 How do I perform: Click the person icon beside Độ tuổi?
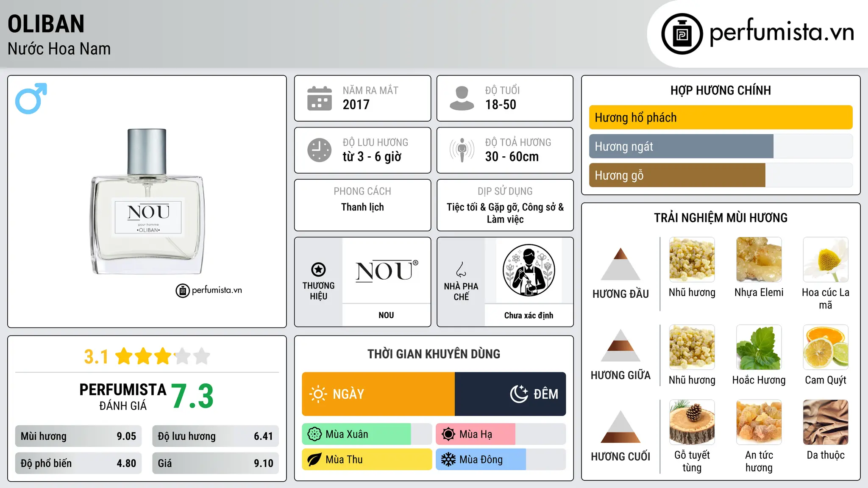click(462, 98)
